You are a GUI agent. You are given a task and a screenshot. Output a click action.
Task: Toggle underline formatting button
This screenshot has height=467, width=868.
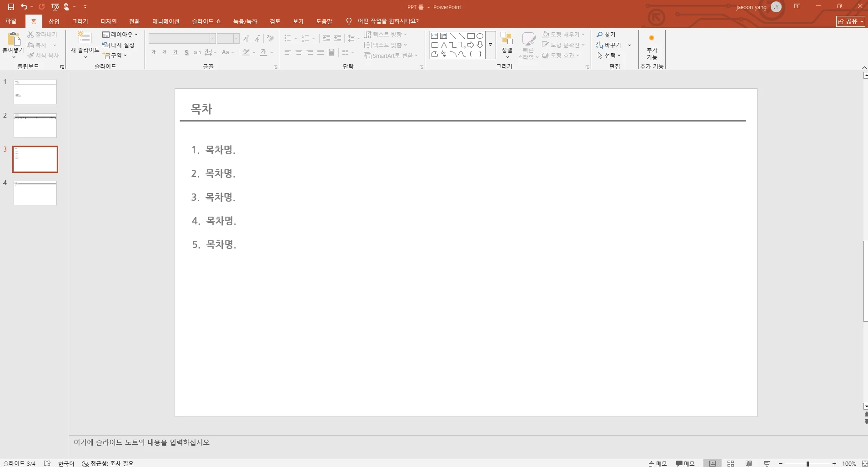click(x=176, y=52)
